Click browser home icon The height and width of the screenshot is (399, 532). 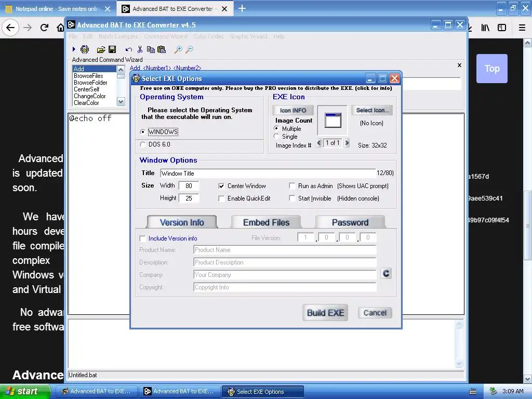(60, 28)
